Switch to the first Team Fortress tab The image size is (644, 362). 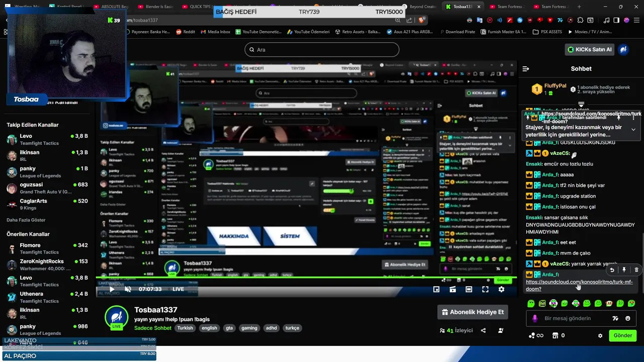click(x=507, y=7)
